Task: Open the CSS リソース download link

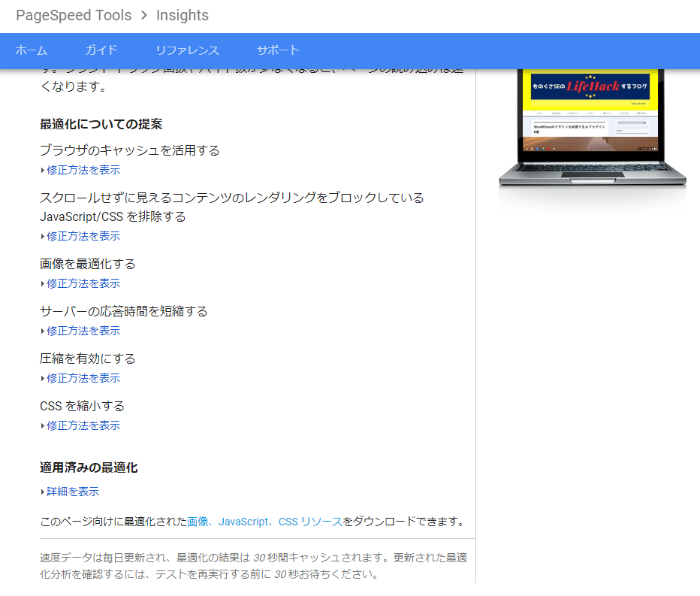Action: pyautogui.click(x=307, y=521)
